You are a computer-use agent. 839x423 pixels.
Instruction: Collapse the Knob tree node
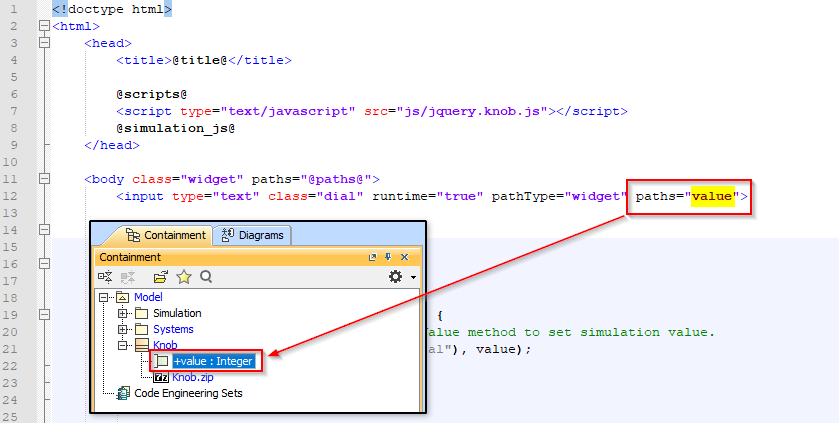(123, 345)
